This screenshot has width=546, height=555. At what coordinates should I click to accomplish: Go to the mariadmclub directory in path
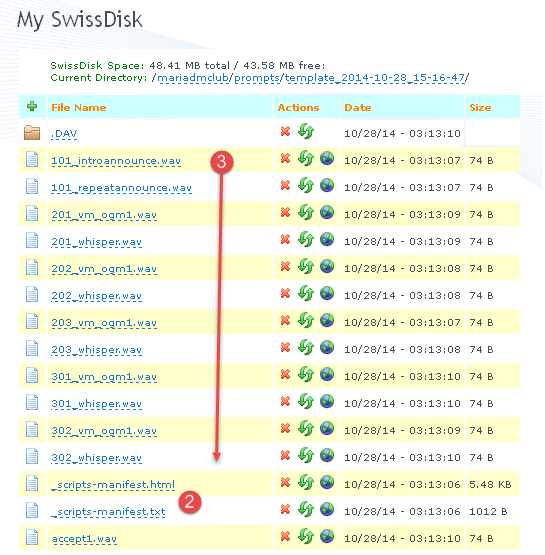[x=193, y=78]
